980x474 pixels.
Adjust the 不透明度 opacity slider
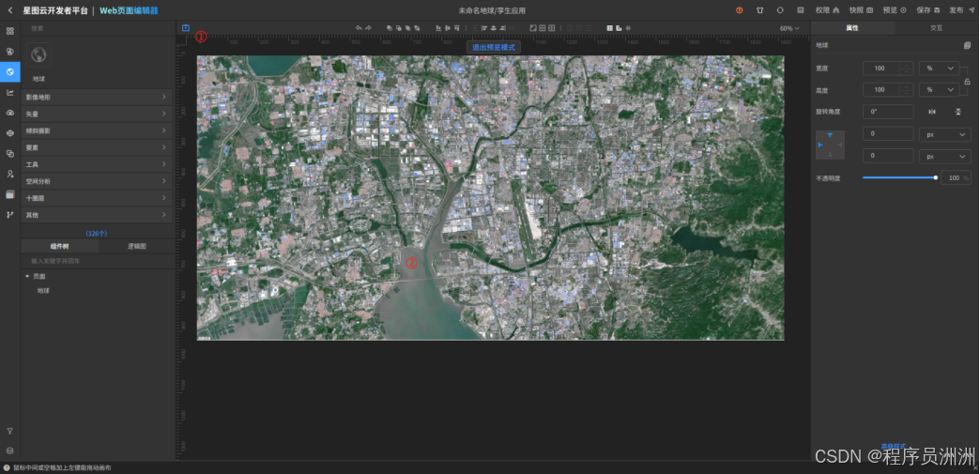tap(899, 177)
